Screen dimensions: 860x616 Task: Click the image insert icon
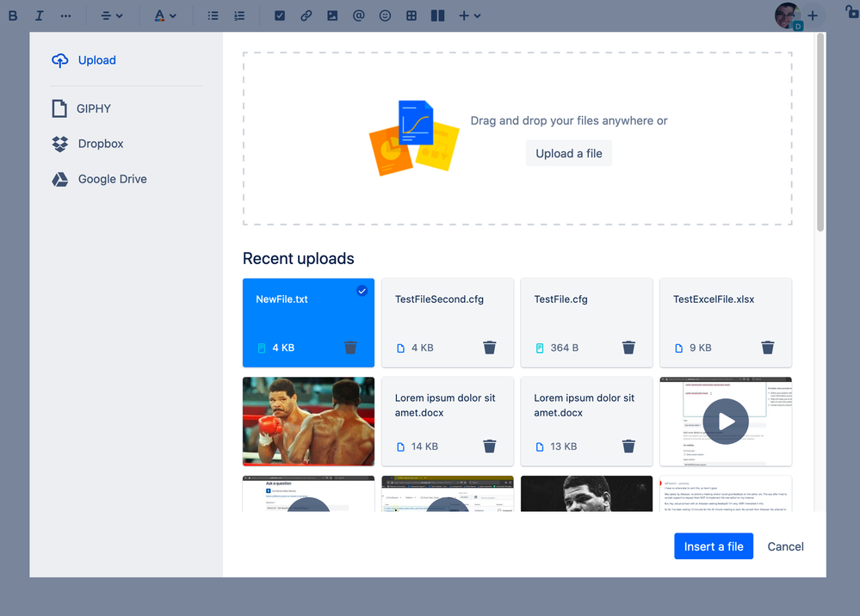(x=332, y=15)
